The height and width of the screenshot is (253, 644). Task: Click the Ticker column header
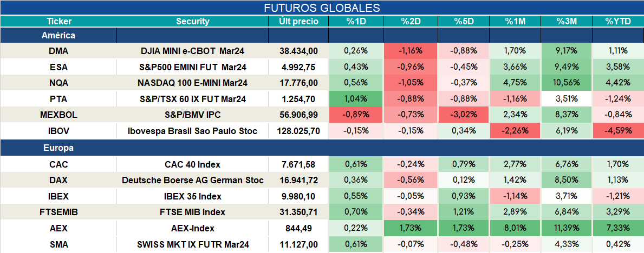pyautogui.click(x=58, y=21)
